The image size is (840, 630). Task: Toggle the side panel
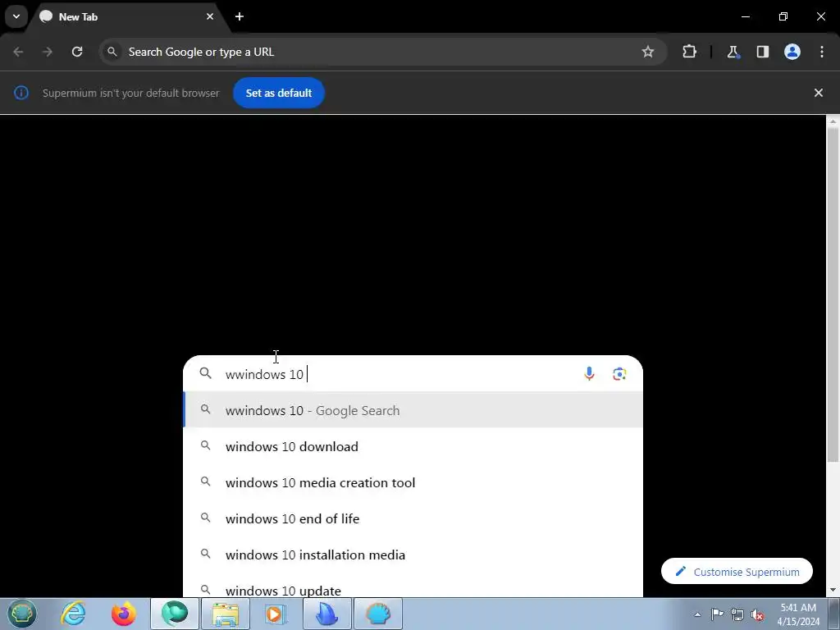762,52
